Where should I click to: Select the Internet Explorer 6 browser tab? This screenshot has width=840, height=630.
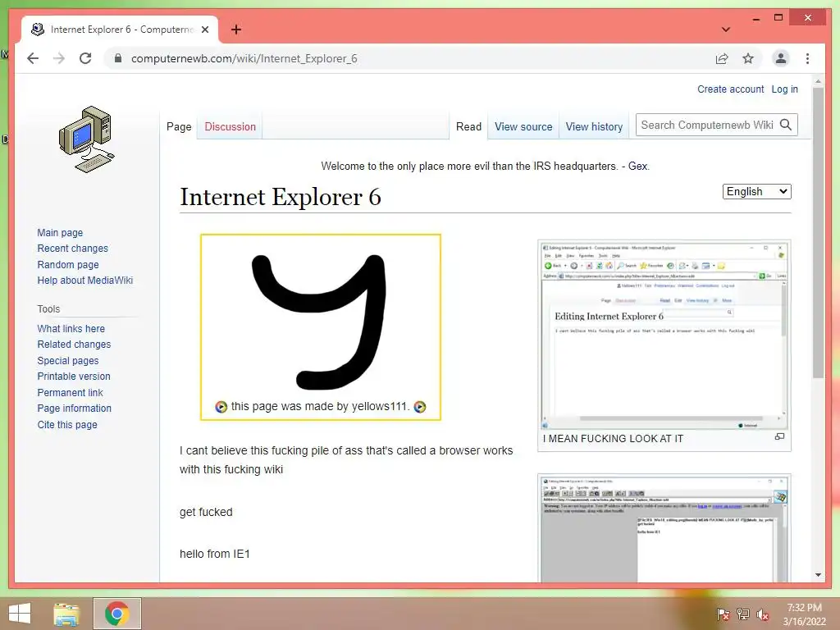point(120,30)
